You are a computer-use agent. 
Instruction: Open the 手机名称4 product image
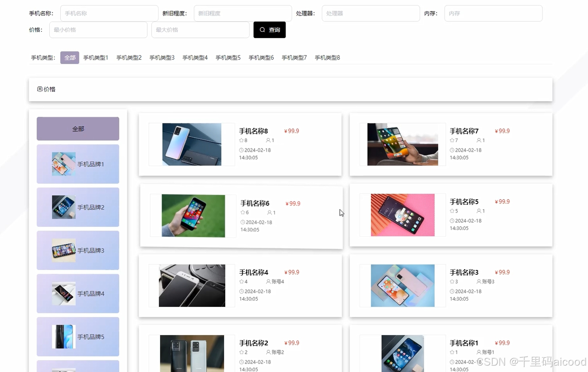pos(192,286)
